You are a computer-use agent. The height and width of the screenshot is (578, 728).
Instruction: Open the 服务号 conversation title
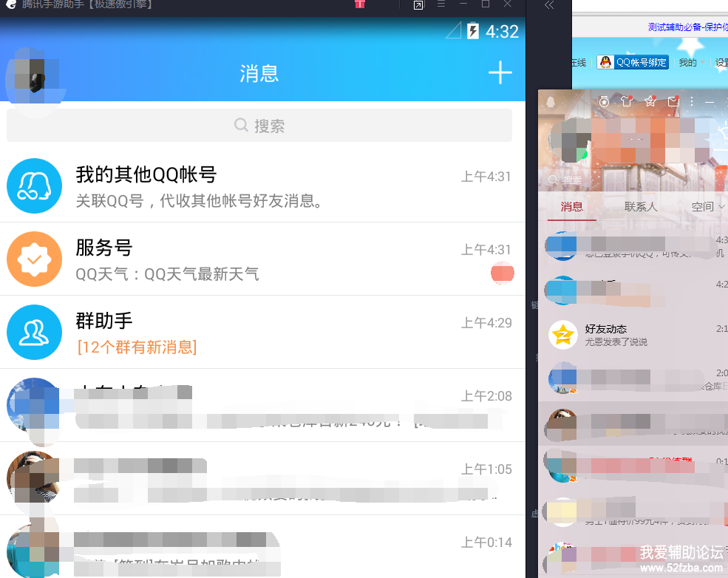[104, 248]
